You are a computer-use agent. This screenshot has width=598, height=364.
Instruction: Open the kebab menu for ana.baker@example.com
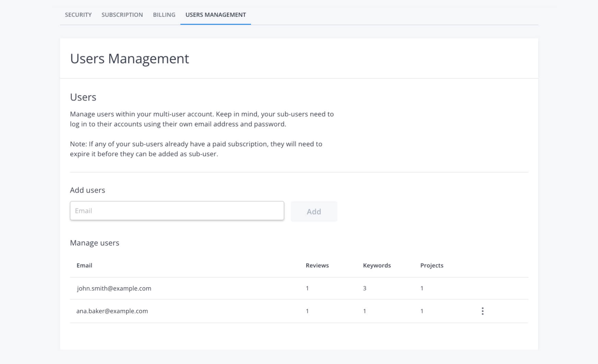[x=482, y=311]
